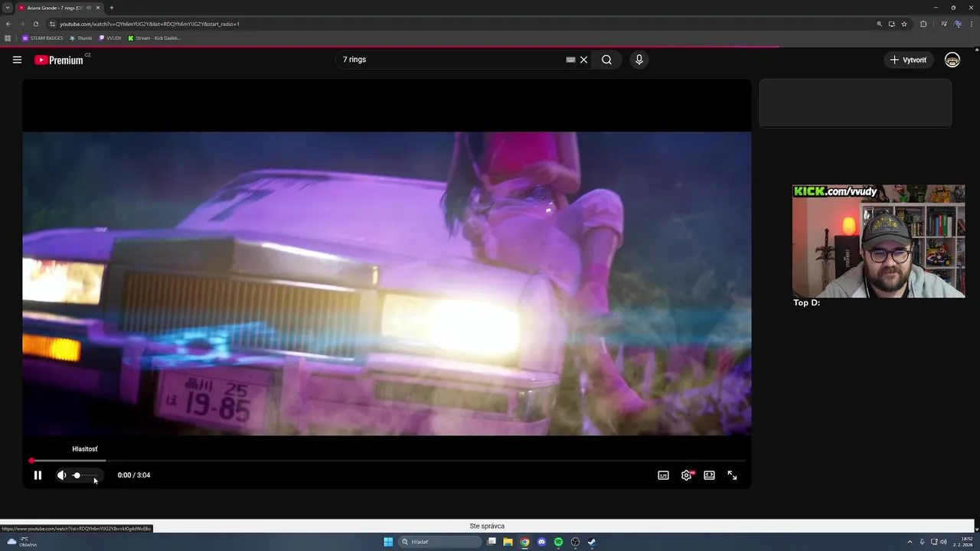
Task: Open a new Chrome tab
Action: click(112, 8)
